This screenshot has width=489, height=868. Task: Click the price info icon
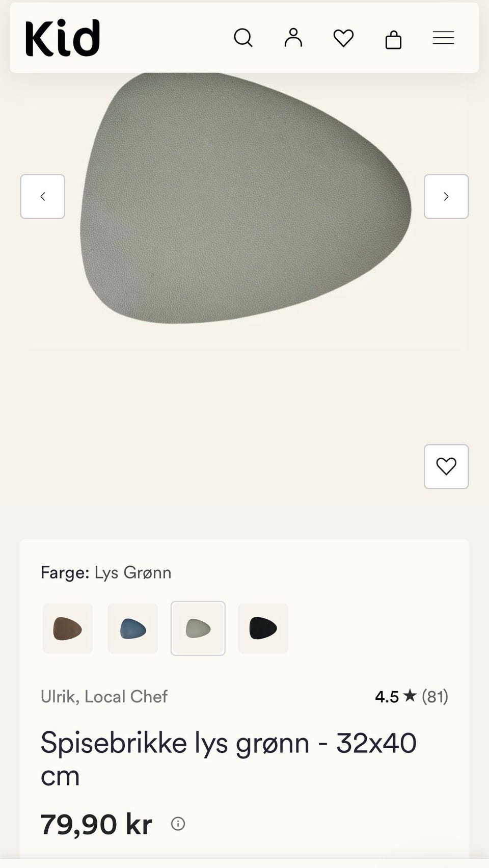tap(178, 824)
